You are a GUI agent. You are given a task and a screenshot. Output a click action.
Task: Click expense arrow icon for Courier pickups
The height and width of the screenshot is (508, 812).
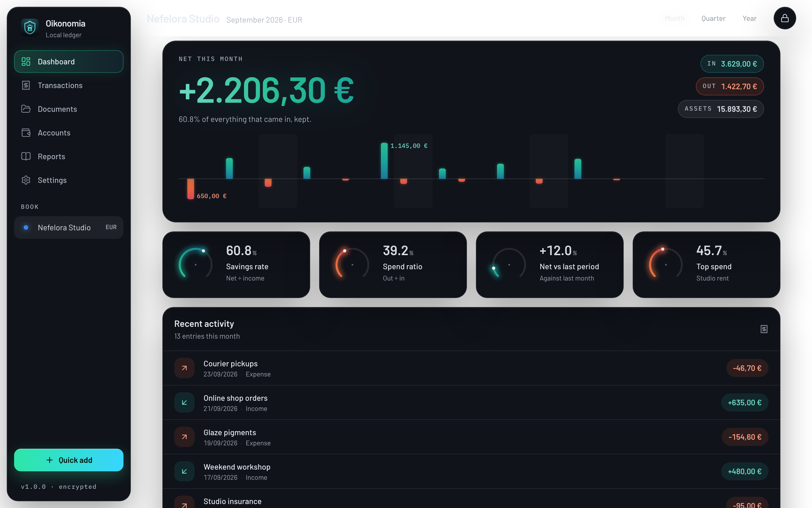pos(184,368)
